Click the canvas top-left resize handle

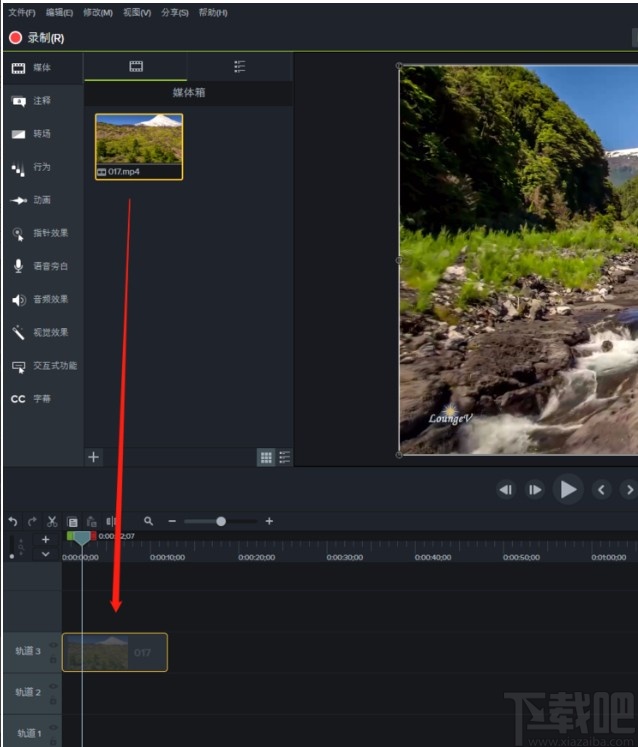pos(399,65)
